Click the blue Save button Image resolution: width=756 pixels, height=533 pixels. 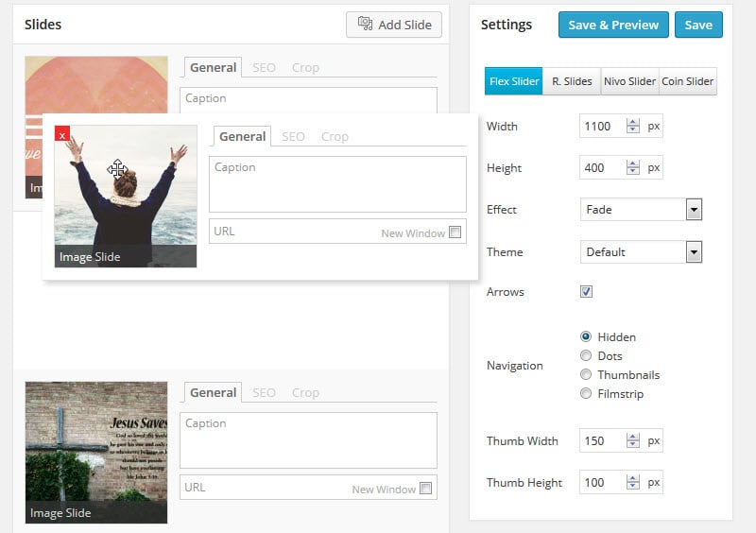coord(698,25)
